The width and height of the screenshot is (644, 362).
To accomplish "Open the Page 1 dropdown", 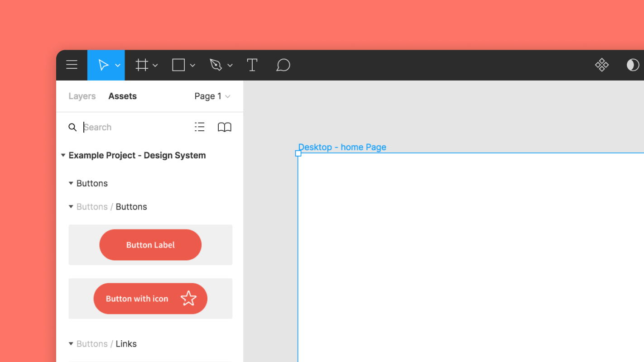I will (x=212, y=96).
